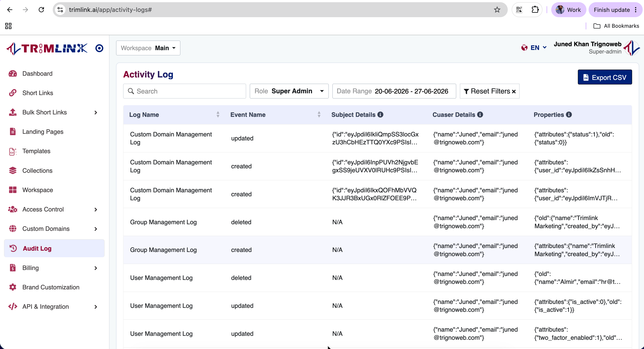Open the Collections stack icon

13,170
